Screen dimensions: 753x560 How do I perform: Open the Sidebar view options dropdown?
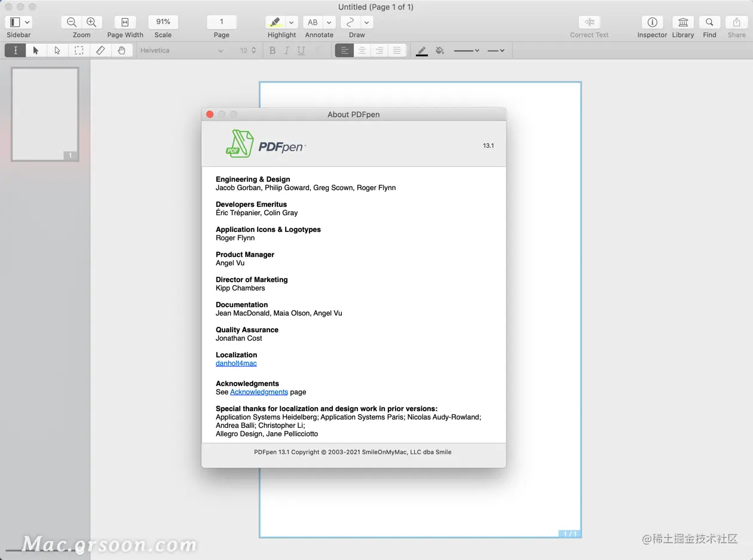(x=27, y=22)
